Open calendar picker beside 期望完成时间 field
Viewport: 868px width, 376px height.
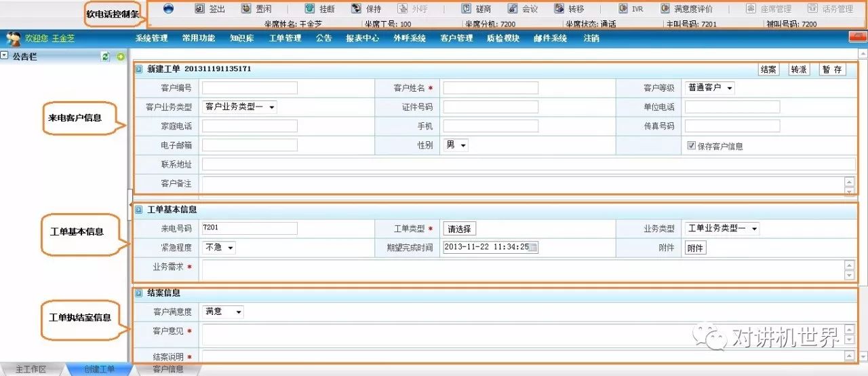click(534, 248)
